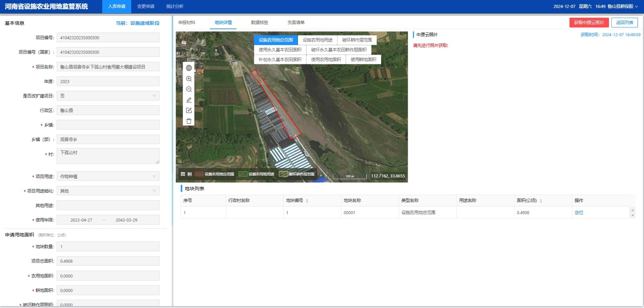Click the green legend swatch for 设施农用地用途
The width and height of the screenshot is (644, 308).
(x=243, y=174)
